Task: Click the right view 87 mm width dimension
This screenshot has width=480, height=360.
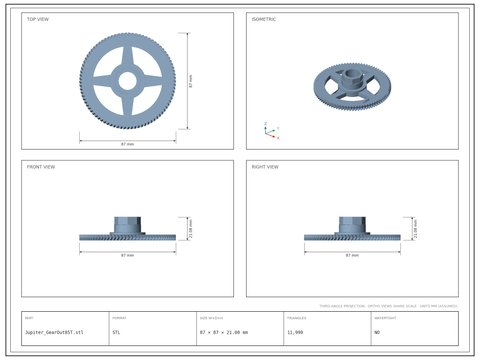Action: pos(352,255)
